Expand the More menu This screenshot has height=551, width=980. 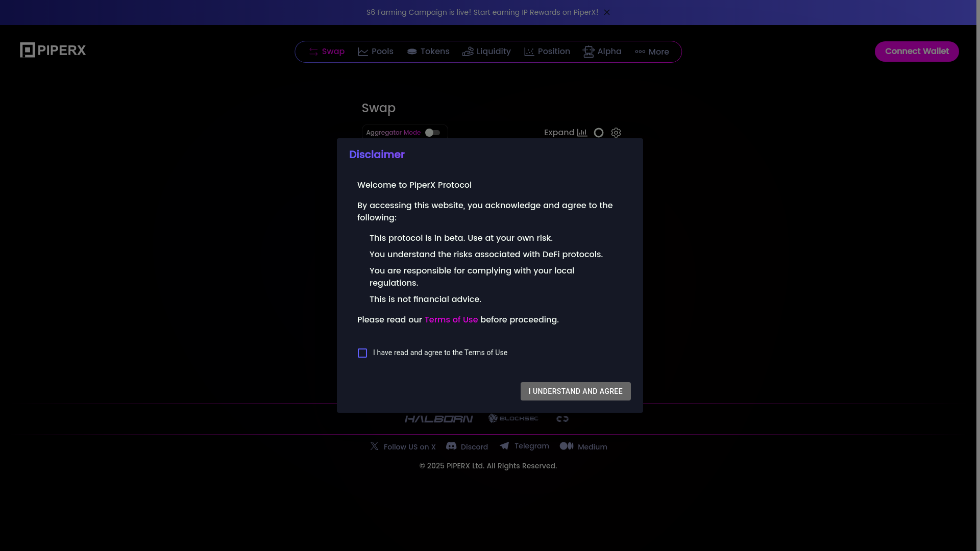click(652, 52)
